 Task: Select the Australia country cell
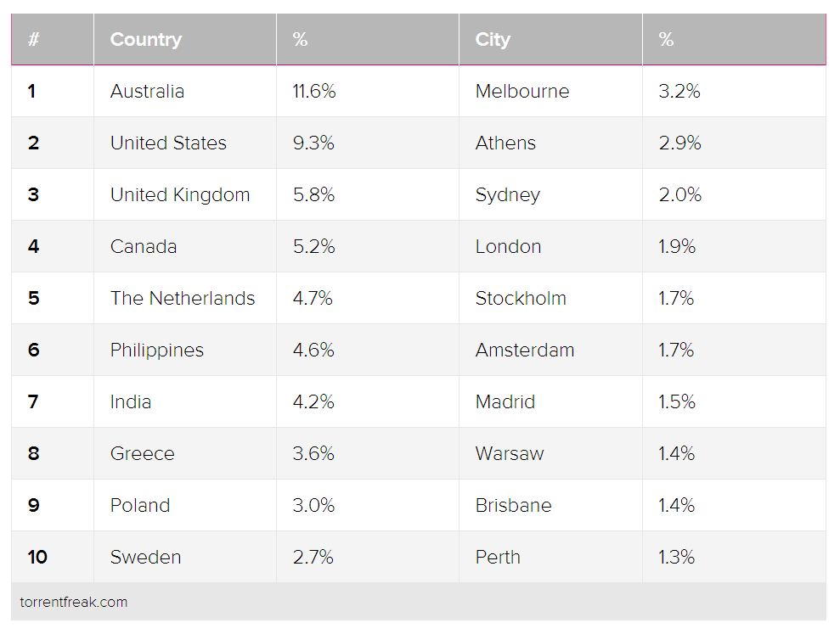click(x=147, y=92)
